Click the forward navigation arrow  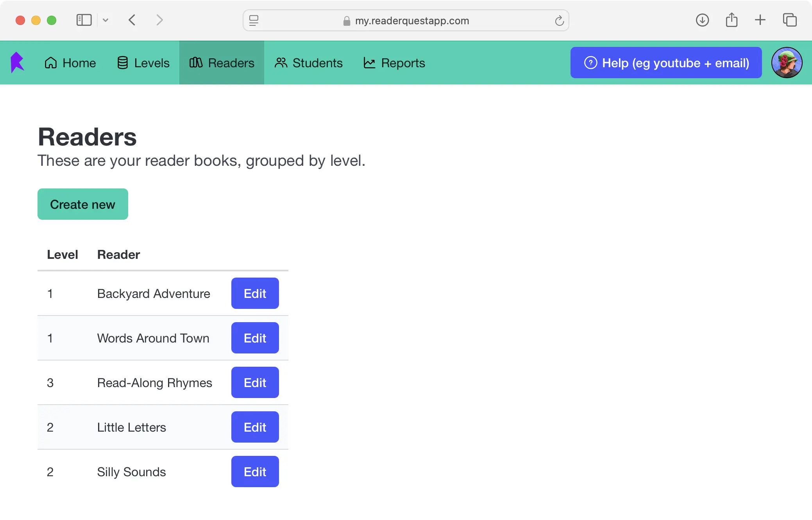click(x=159, y=20)
